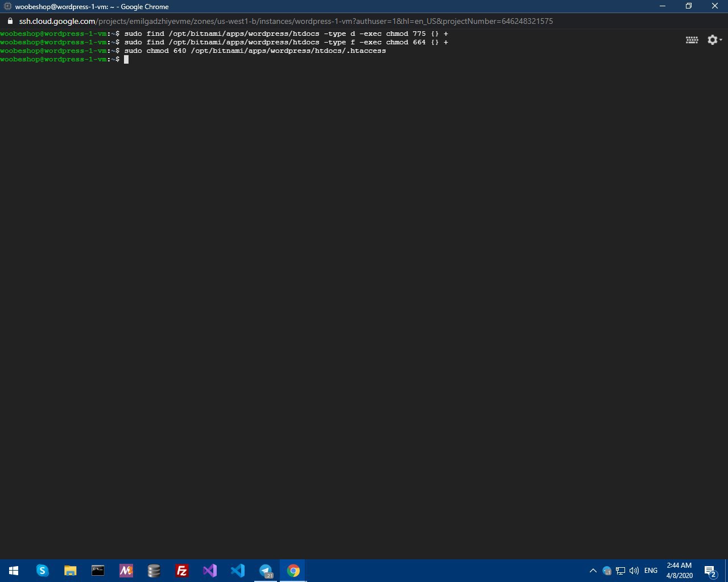Show hidden system tray icons
This screenshot has width=728, height=582.
(x=593, y=571)
